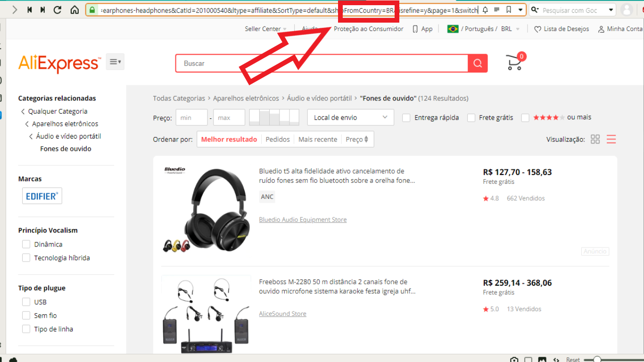The width and height of the screenshot is (644, 362).
Task: Open the shopping cart icon
Action: pyautogui.click(x=515, y=62)
